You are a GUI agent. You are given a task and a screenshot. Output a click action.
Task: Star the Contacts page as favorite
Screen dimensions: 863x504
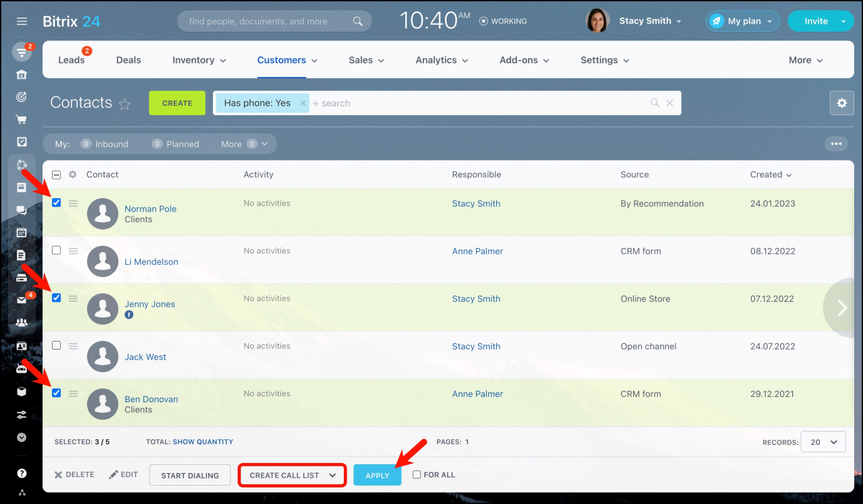[125, 104]
